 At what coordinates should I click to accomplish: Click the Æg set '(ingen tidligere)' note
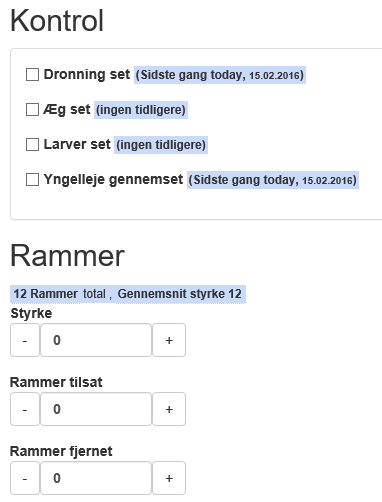(x=141, y=110)
